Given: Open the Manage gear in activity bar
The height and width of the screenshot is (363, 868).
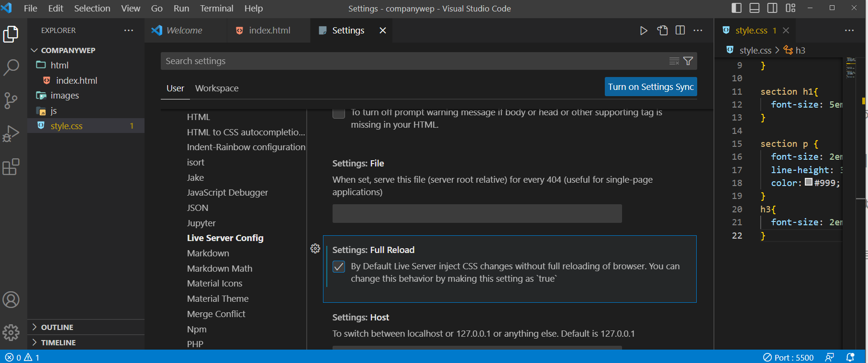Looking at the screenshot, I should (x=11, y=332).
